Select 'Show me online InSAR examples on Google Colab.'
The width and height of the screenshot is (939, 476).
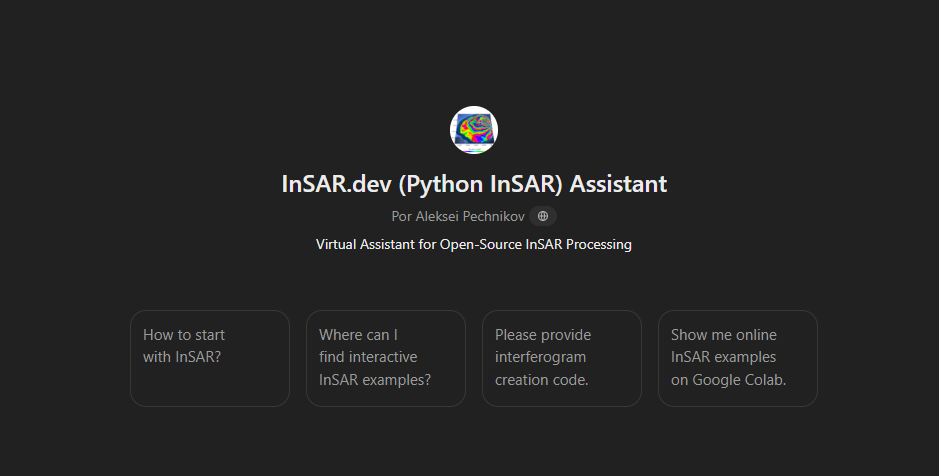point(737,358)
